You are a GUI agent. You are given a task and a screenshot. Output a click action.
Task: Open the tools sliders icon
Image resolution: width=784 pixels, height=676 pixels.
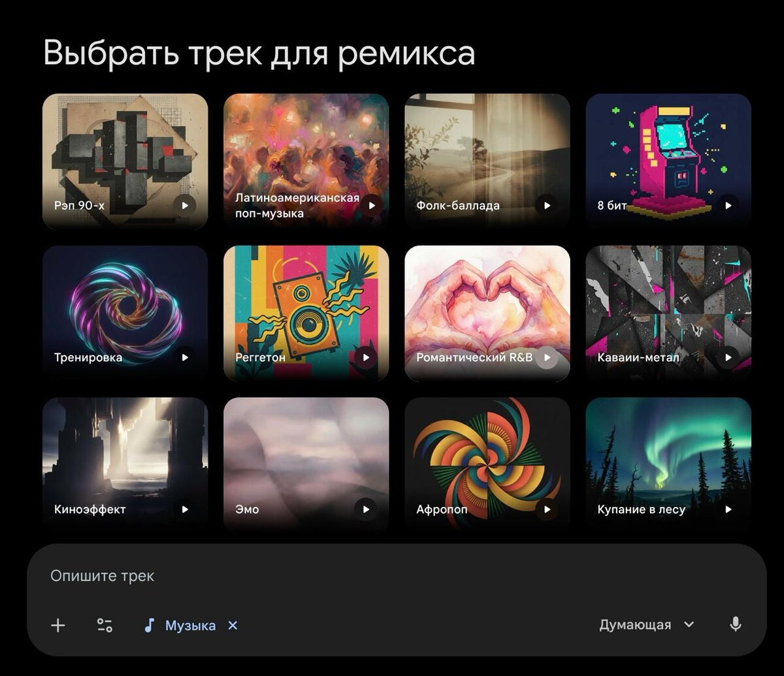105,626
